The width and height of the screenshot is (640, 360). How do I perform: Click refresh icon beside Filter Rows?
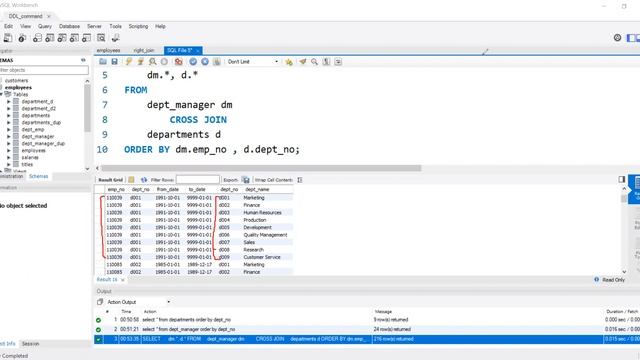pos(144,180)
